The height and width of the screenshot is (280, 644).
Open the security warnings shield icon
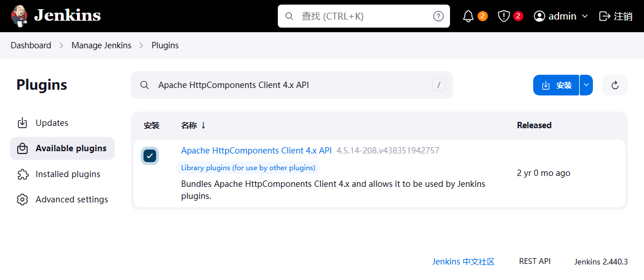point(503,16)
